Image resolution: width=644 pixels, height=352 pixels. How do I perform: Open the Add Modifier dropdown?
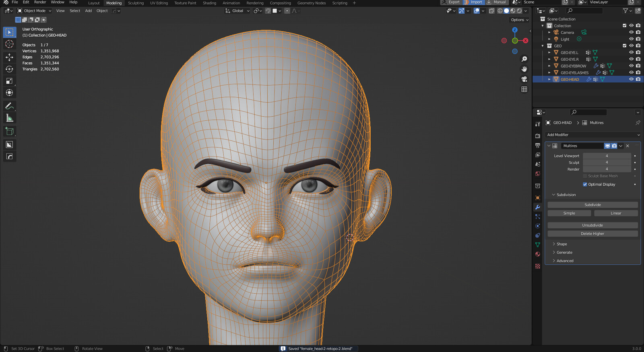[592, 135]
